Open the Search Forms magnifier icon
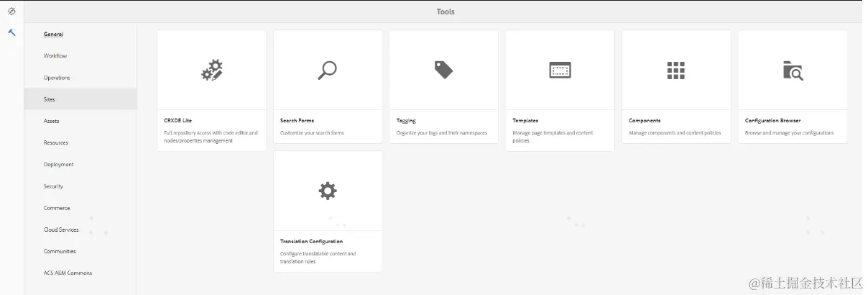This screenshot has width=868, height=295. click(x=328, y=70)
